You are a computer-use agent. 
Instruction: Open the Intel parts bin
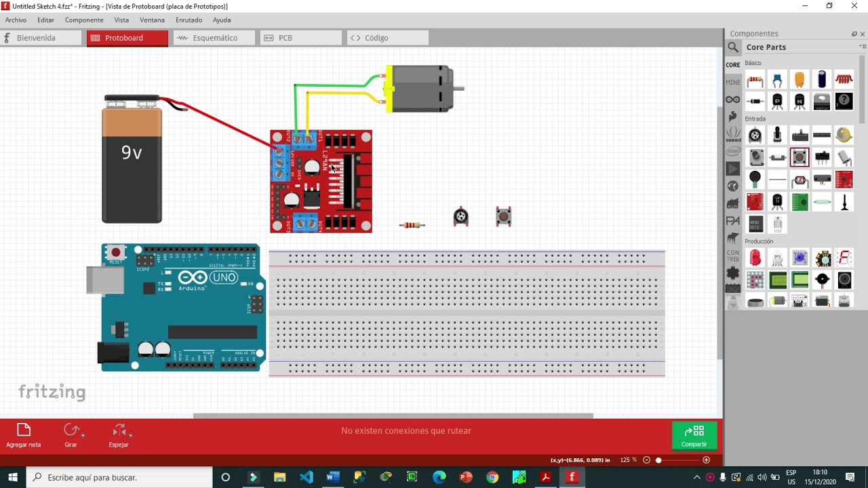(733, 152)
